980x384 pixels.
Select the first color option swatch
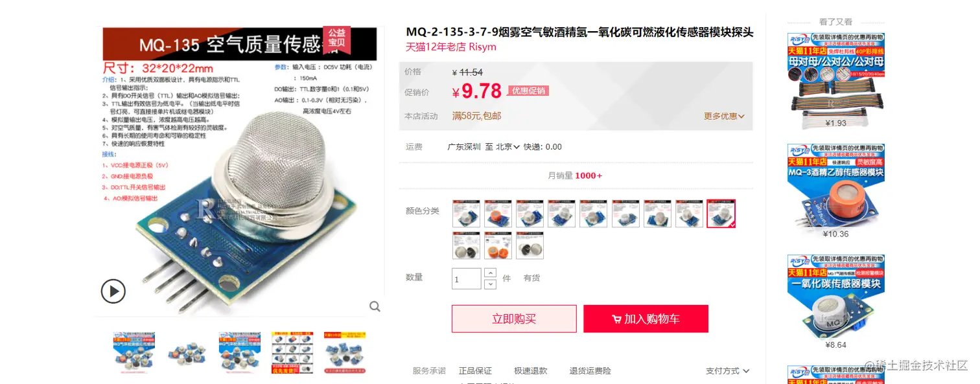tap(465, 214)
